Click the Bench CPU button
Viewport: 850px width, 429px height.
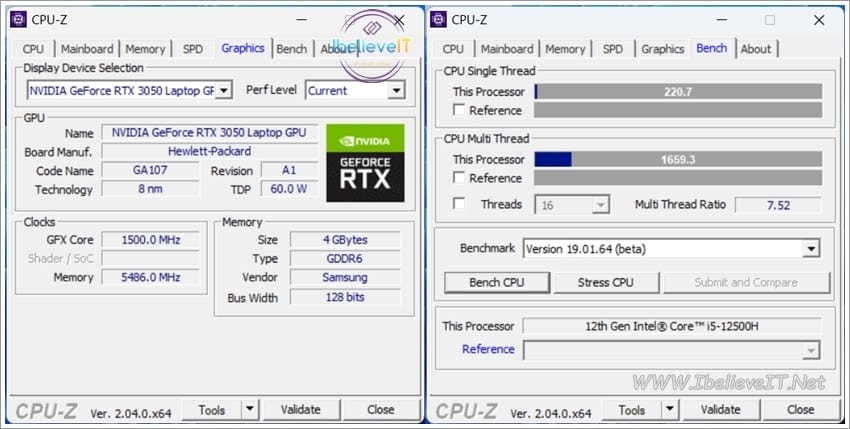point(497,283)
